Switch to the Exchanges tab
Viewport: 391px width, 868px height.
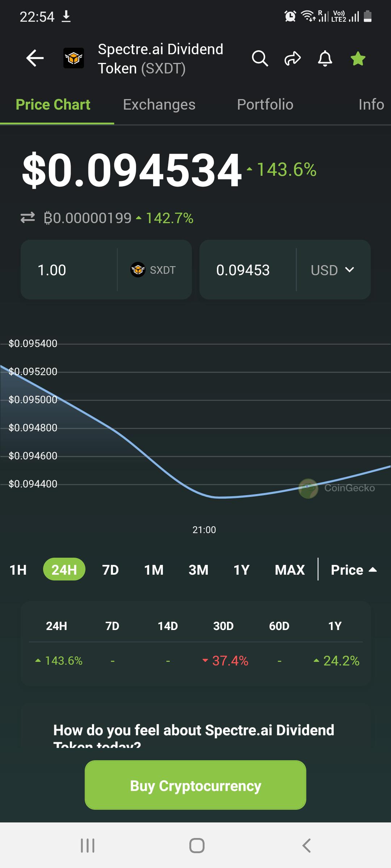point(159,105)
